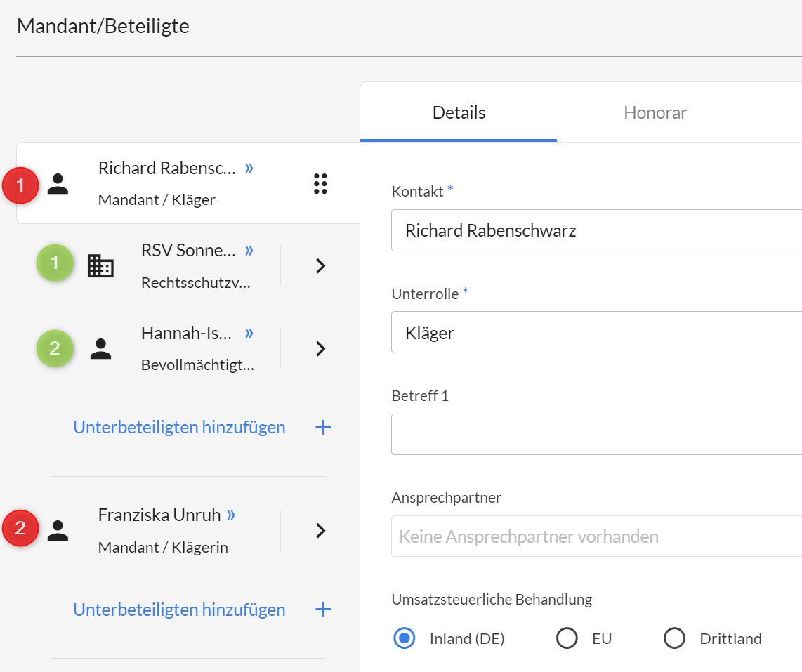This screenshot has width=802, height=672.
Task: Click into the Betreff 1 input field
Action: click(x=596, y=434)
